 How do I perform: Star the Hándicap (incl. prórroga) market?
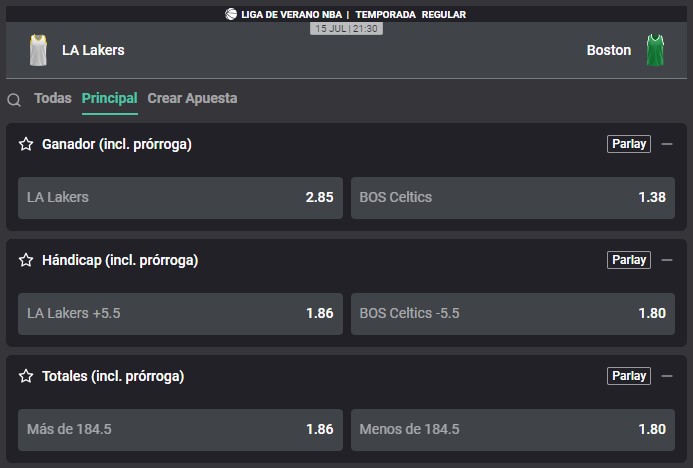[x=26, y=260]
